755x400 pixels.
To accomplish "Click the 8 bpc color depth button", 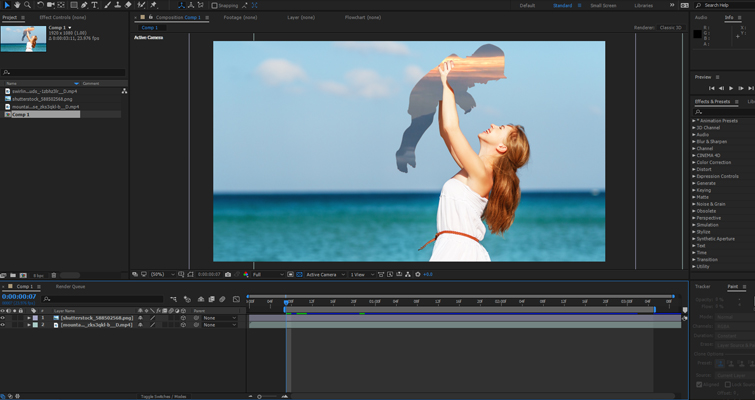I will pyautogui.click(x=38, y=275).
